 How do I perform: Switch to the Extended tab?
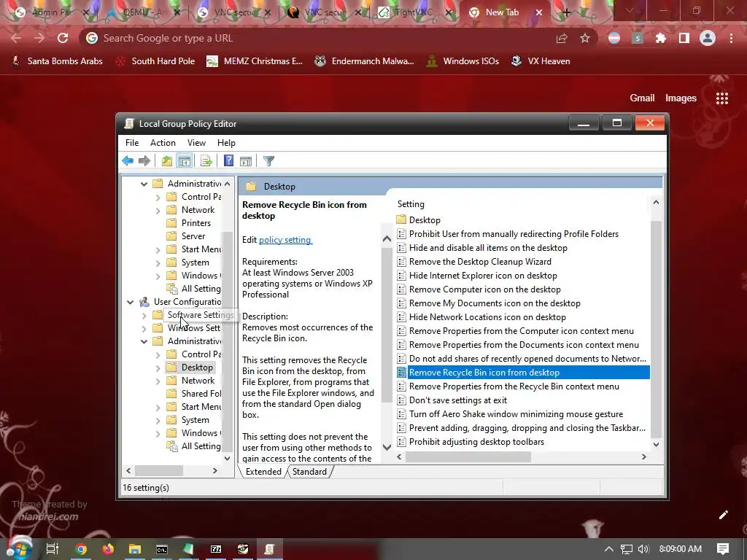point(263,472)
